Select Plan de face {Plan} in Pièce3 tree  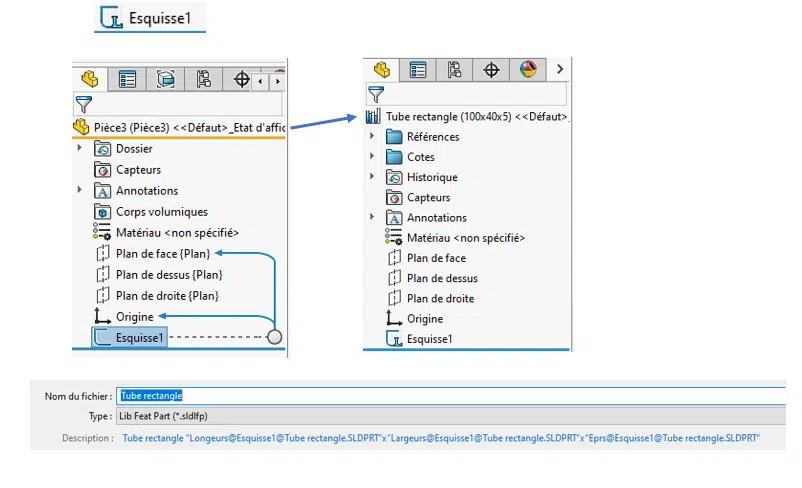tap(163, 254)
